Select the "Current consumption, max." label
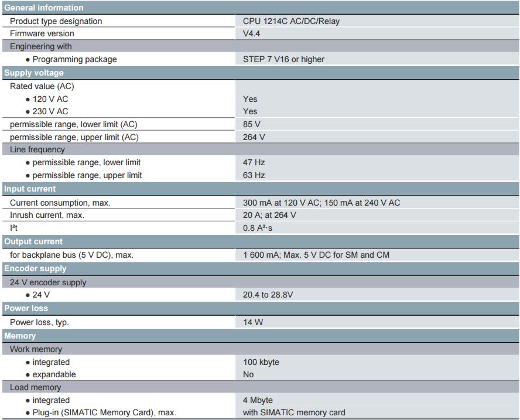 (x=60, y=203)
